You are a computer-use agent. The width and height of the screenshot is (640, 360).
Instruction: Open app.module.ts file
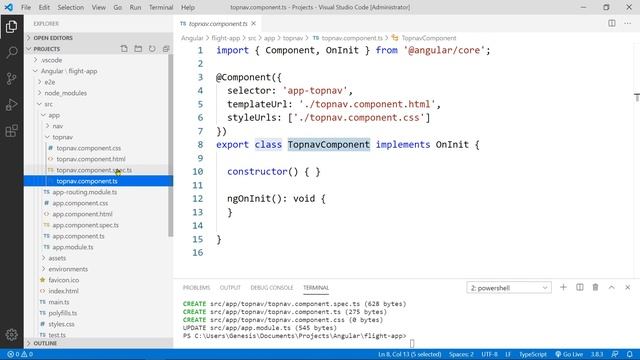click(x=73, y=247)
